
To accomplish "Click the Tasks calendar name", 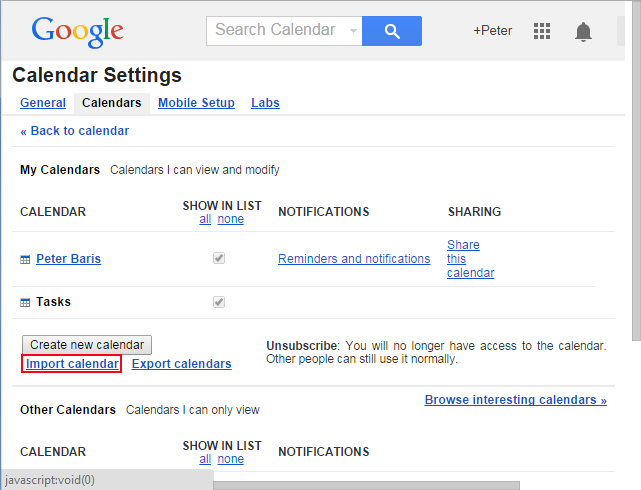I will 53,302.
